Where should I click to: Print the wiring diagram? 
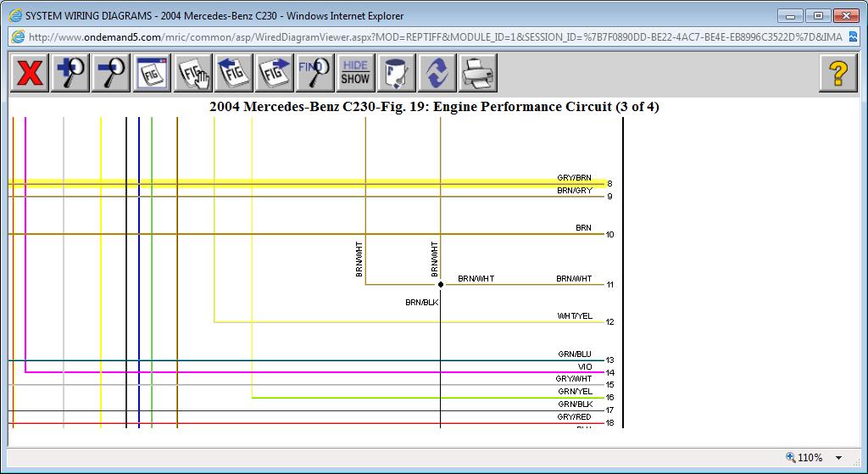477,73
